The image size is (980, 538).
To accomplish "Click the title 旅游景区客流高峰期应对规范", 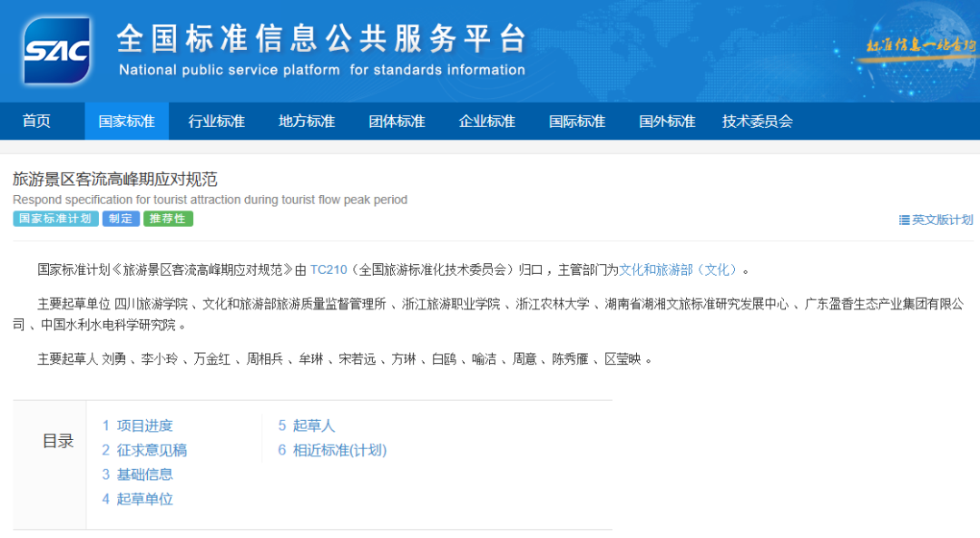I will [x=115, y=180].
